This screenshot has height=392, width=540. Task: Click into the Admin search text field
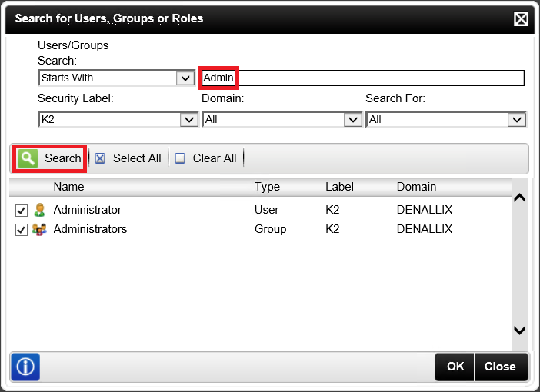pos(363,78)
